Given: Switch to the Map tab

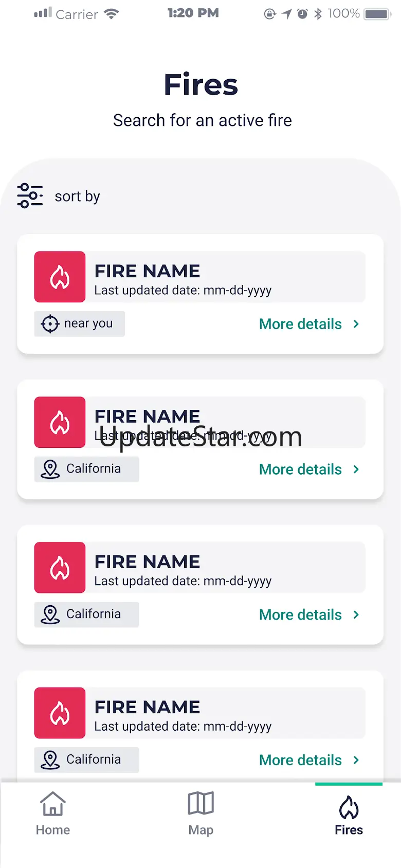Looking at the screenshot, I should click(x=200, y=814).
